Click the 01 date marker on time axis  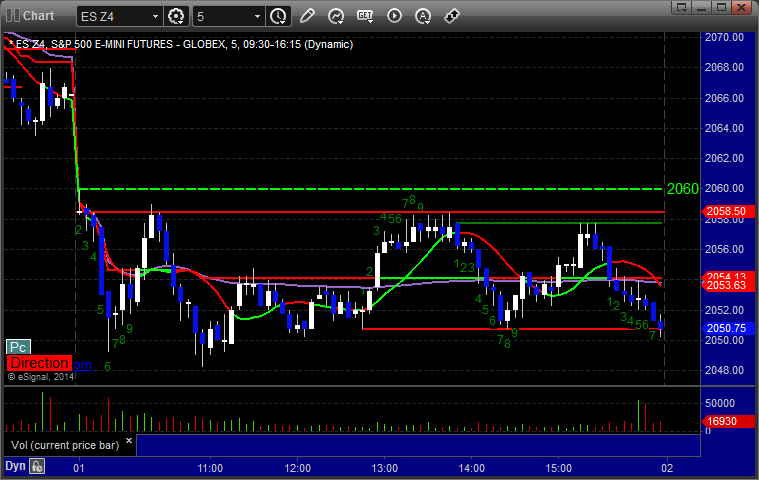click(x=78, y=468)
